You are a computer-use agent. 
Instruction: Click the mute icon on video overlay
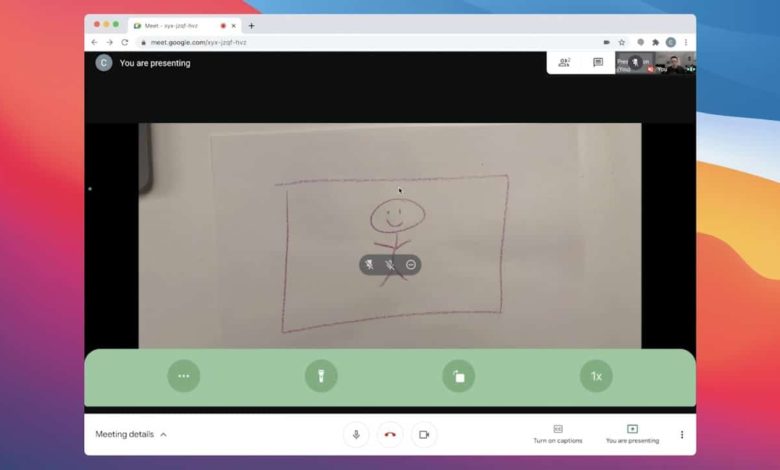[390, 265]
